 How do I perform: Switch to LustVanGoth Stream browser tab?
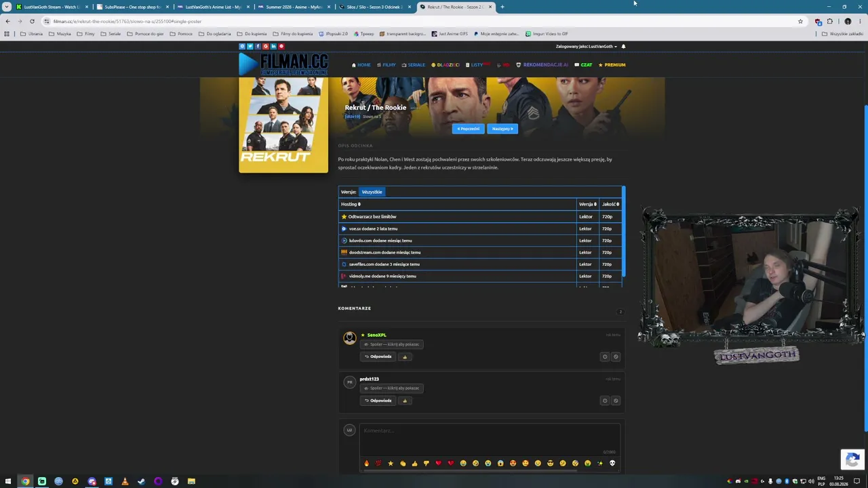click(53, 7)
